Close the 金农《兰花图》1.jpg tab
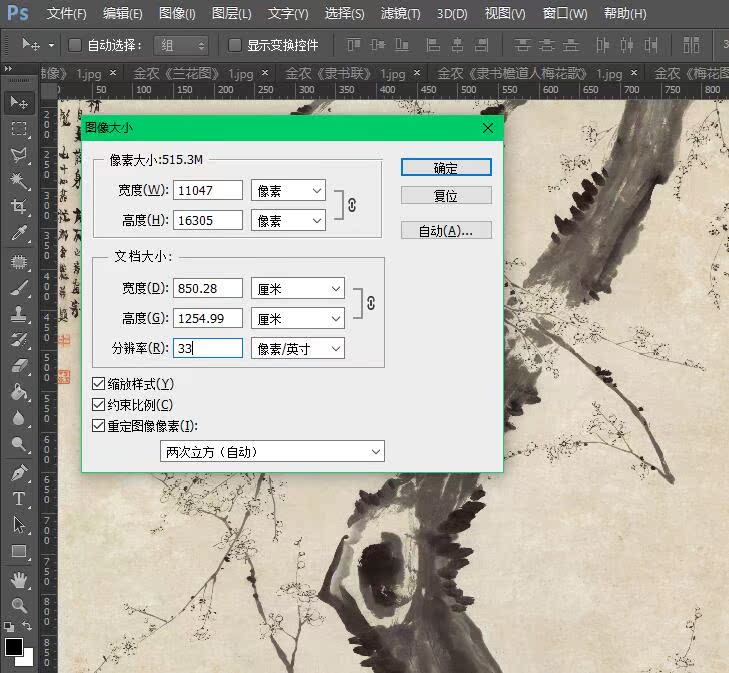This screenshot has height=673, width=729. [265, 73]
